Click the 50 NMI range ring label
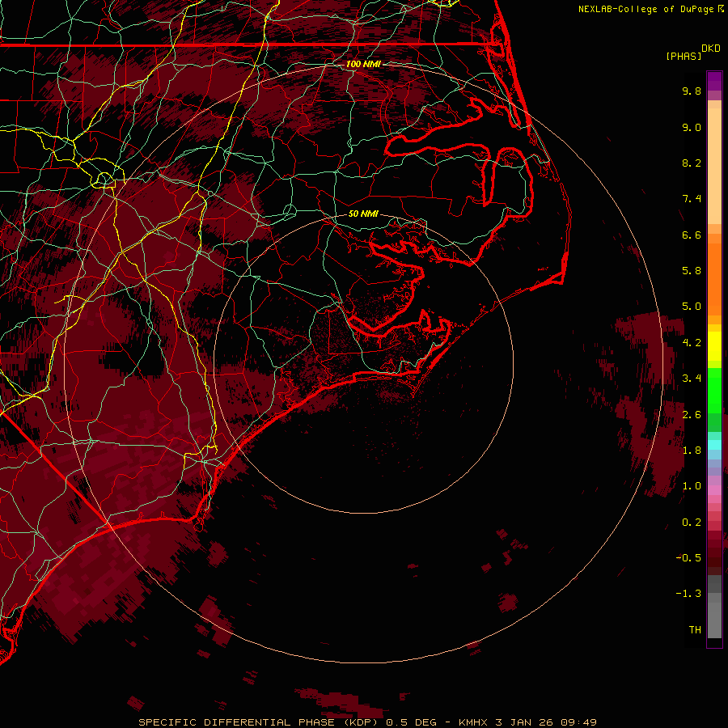 coord(363,214)
